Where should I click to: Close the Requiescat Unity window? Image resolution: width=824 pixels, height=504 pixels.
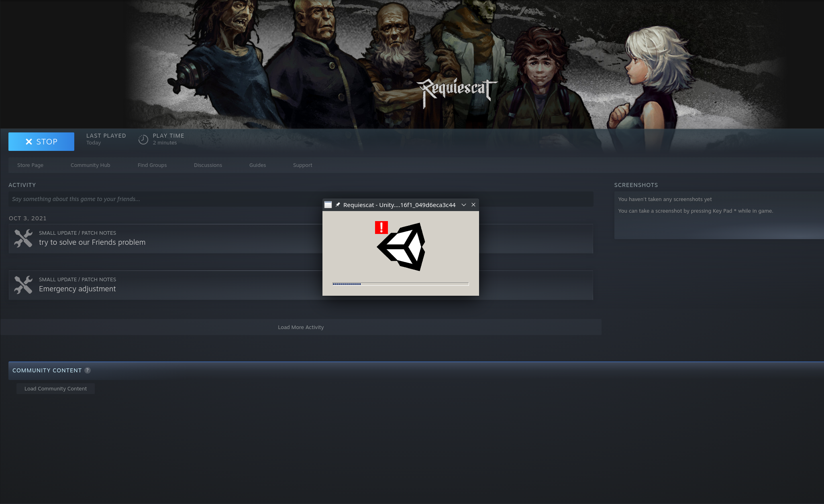coord(473,205)
